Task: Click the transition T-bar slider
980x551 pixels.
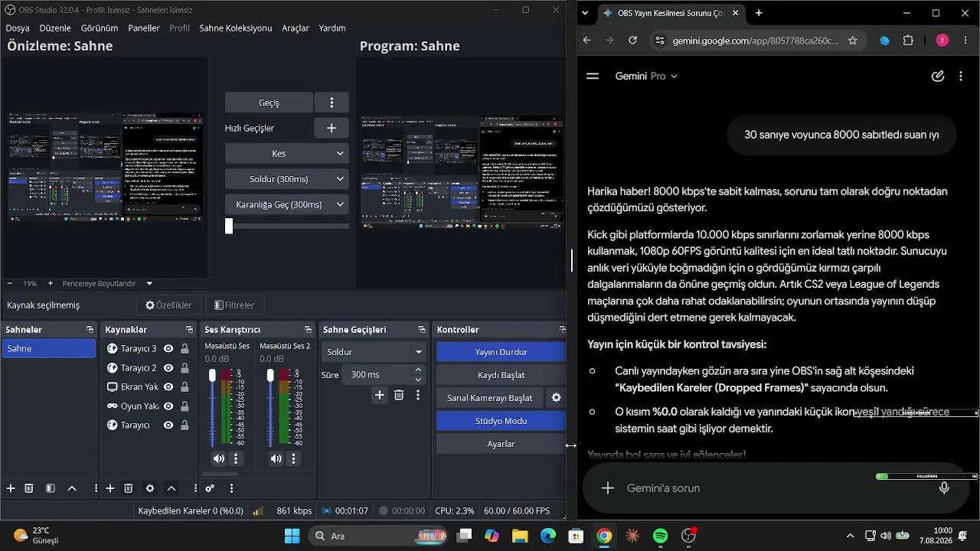Action: point(287,227)
